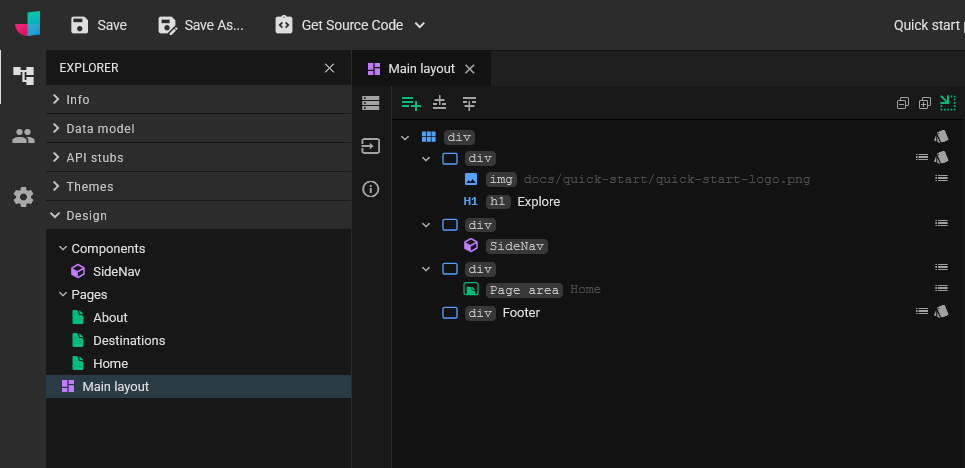The image size is (965, 468).
Task: Click the Quick start project title
Action: 929,25
